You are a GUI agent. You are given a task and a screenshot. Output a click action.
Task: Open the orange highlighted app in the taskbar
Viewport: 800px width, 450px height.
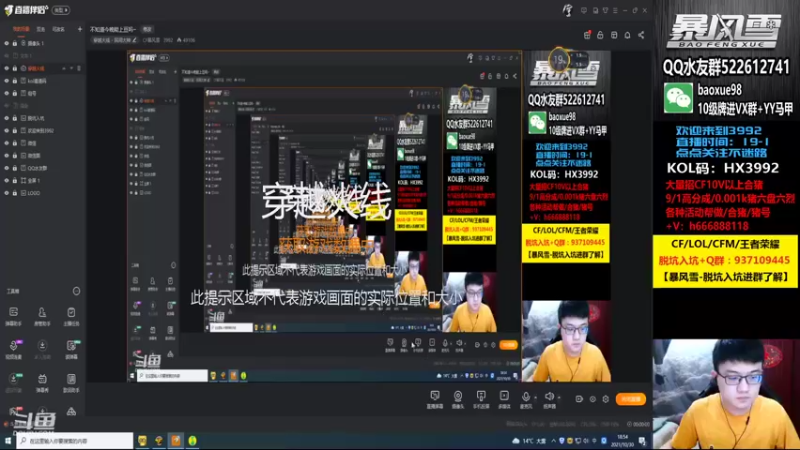pos(176,440)
